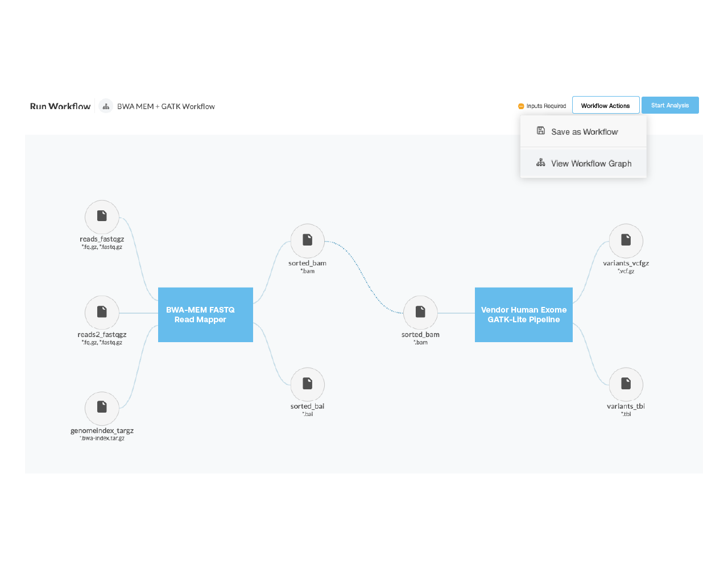Click the BWA MEM + GATK Workflow title
The image size is (728, 582).
pyautogui.click(x=166, y=106)
